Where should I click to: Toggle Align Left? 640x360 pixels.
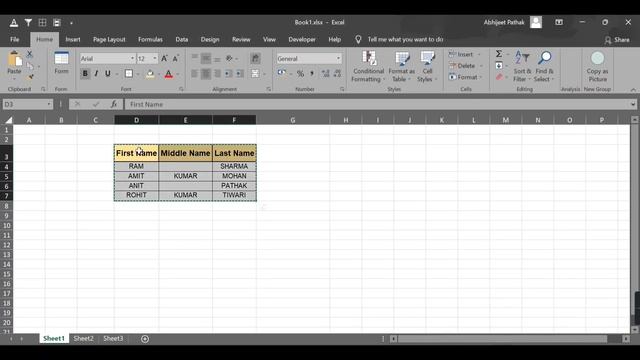(195, 74)
